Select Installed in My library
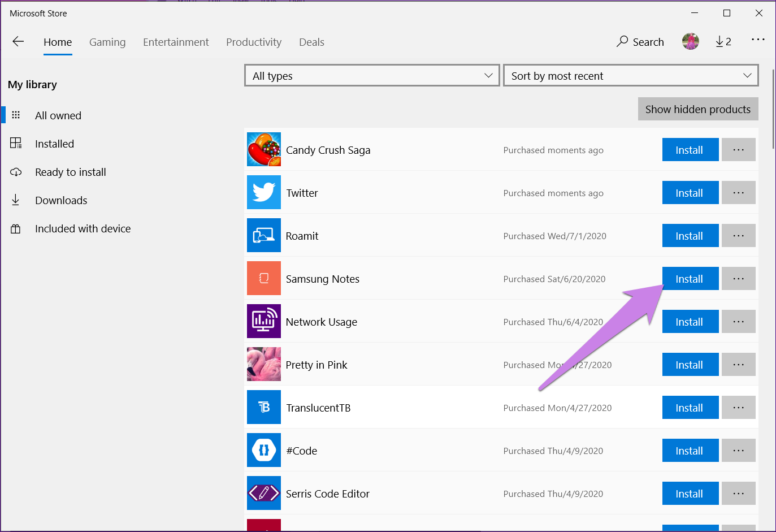The height and width of the screenshot is (532, 776). coord(54,144)
